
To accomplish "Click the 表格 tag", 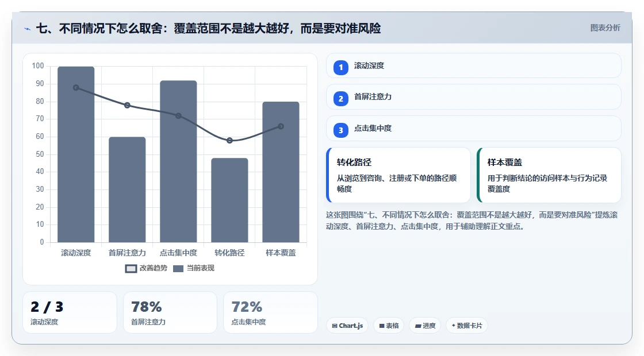I will pyautogui.click(x=389, y=326).
